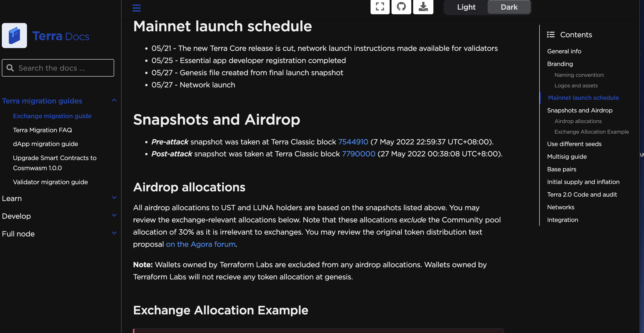
Task: Open the GitHub repository icon
Action: [401, 7]
